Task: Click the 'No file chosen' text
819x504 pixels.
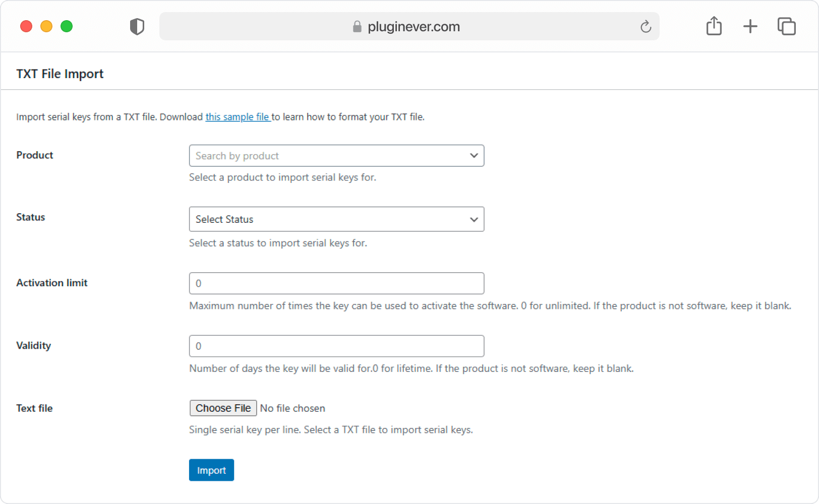Action: 292,408
